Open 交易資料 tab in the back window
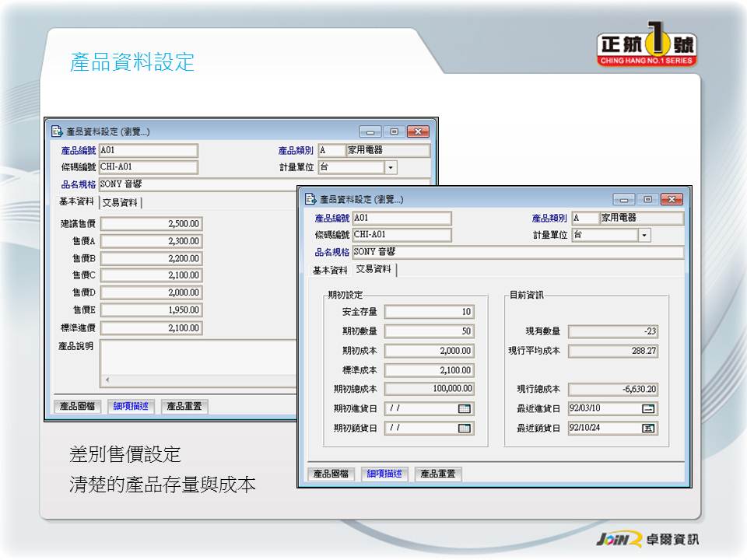Image resolution: width=747 pixels, height=560 pixels. [121, 202]
